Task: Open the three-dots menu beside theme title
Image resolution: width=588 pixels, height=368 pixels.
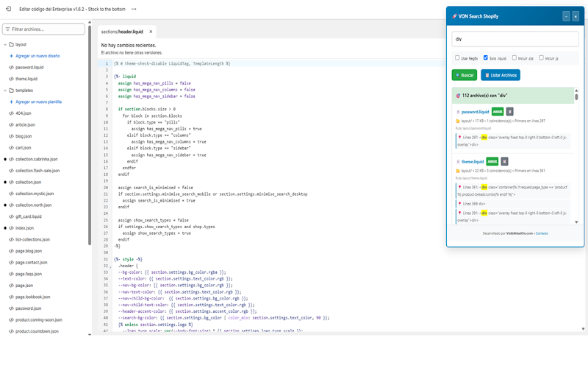Action: (134, 9)
